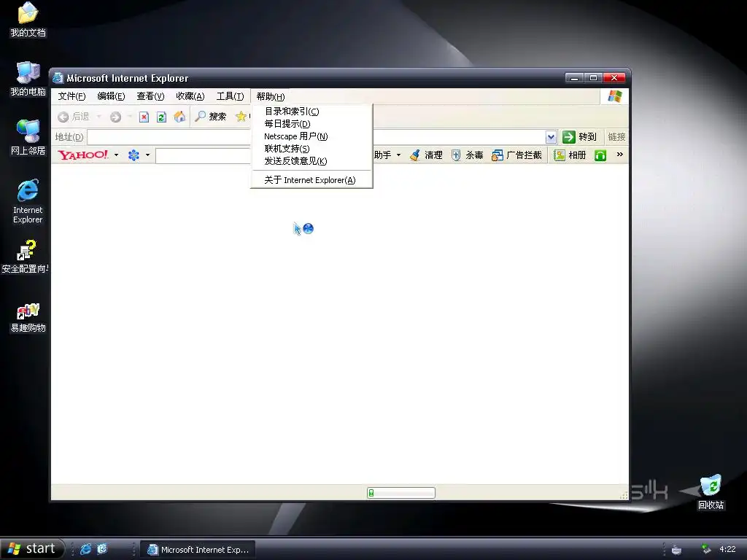Open Favorites star icon in toolbar
This screenshot has width=747, height=560.
241,116
